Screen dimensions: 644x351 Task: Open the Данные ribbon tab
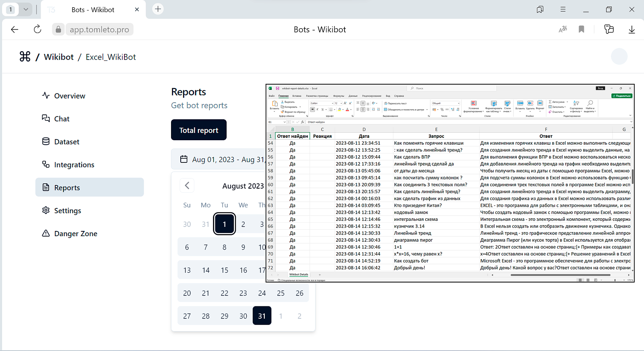point(353,96)
